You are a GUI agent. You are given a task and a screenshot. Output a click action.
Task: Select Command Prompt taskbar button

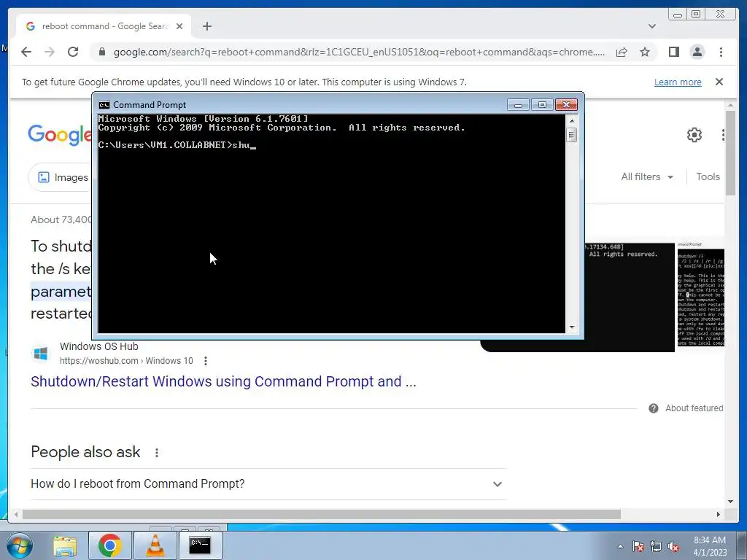[200, 545]
